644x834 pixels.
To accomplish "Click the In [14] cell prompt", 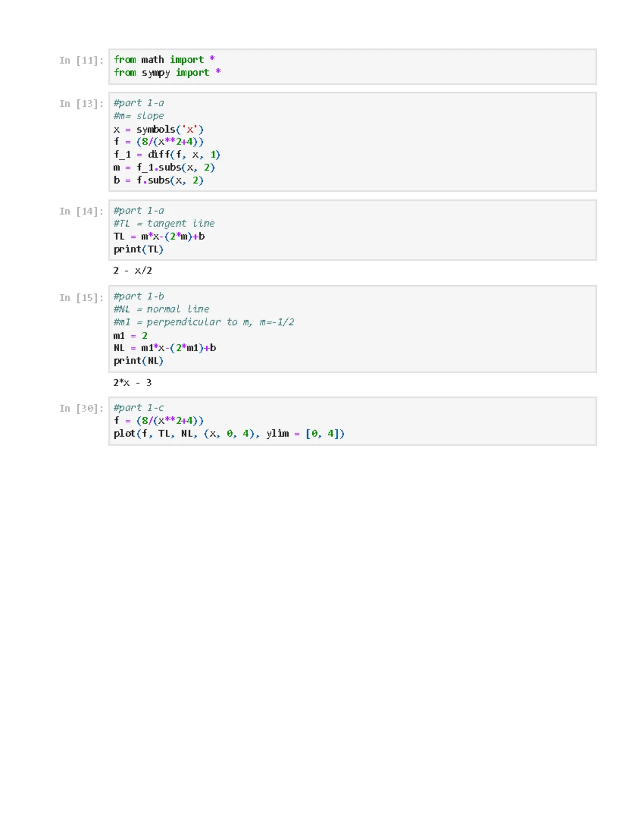I will click(x=81, y=212).
